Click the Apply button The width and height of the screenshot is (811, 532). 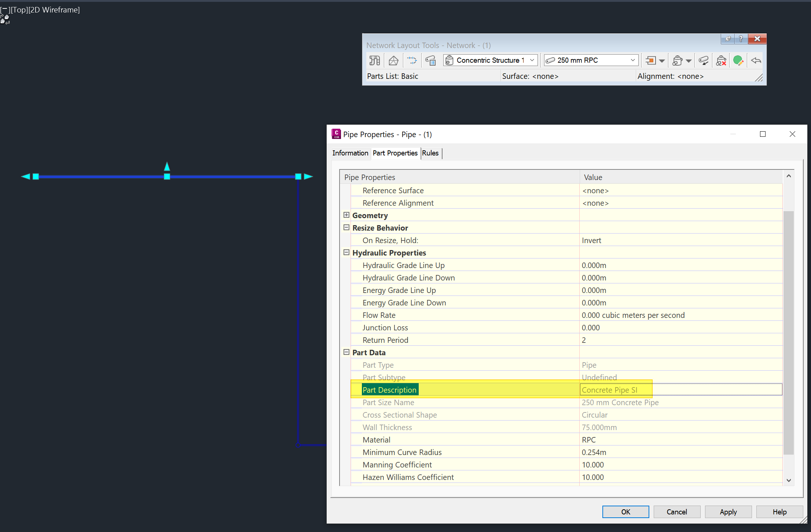coord(728,512)
